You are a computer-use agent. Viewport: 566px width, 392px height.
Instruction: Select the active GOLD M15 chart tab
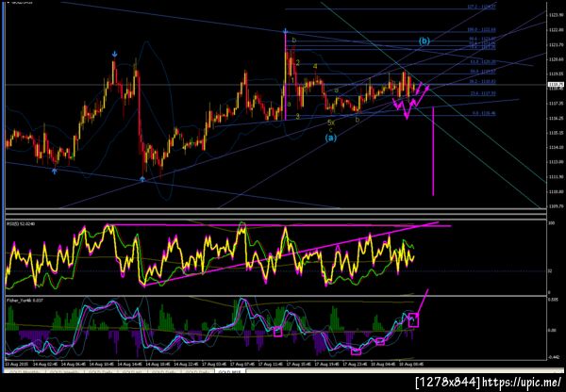point(230,371)
